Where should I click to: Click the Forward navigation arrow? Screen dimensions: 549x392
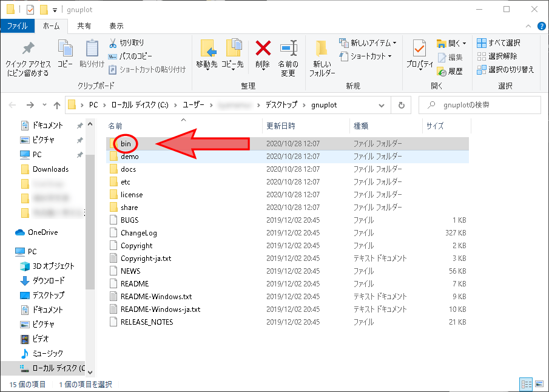[30, 105]
